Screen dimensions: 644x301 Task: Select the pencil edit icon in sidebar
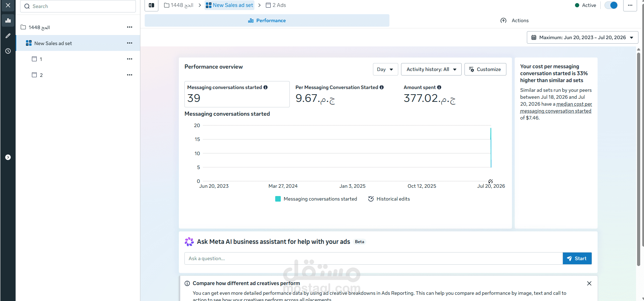click(8, 36)
